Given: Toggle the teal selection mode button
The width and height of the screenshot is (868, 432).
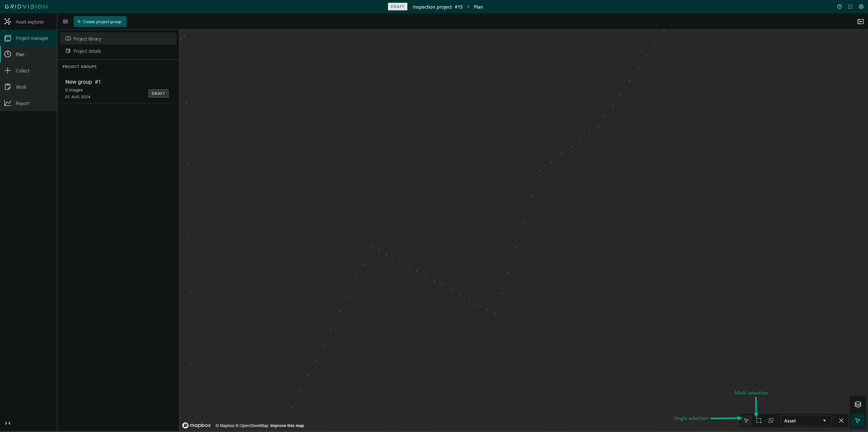Looking at the screenshot, I should tap(858, 420).
